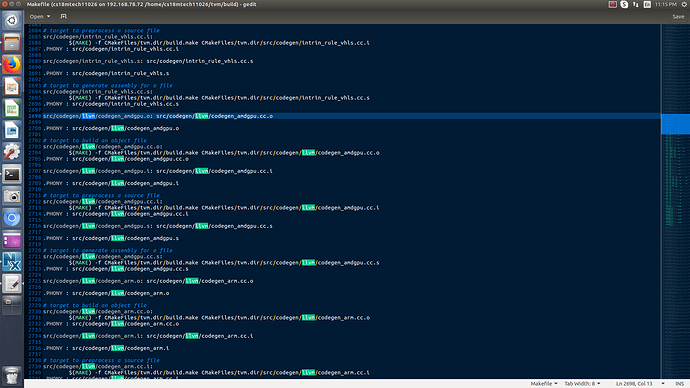This screenshot has width=690, height=388.
Task: Open the session gear menu in top panel
Action: (x=685, y=4)
